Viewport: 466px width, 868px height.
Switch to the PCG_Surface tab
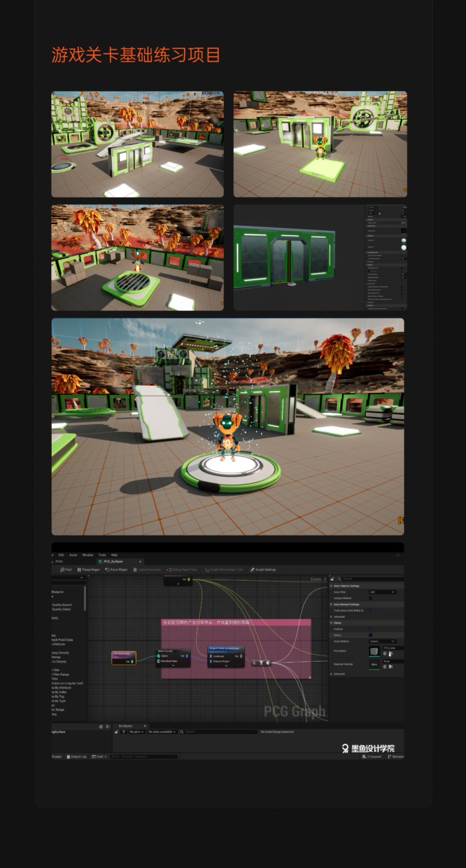click(113, 561)
